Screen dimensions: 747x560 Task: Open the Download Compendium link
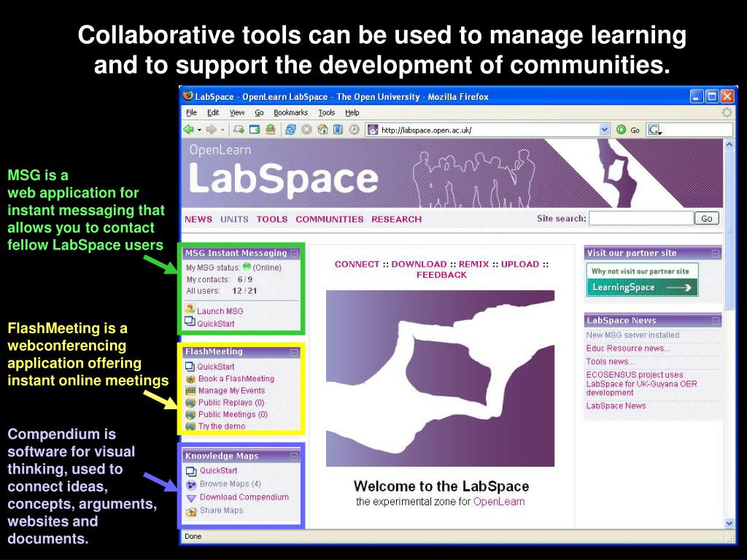[244, 497]
